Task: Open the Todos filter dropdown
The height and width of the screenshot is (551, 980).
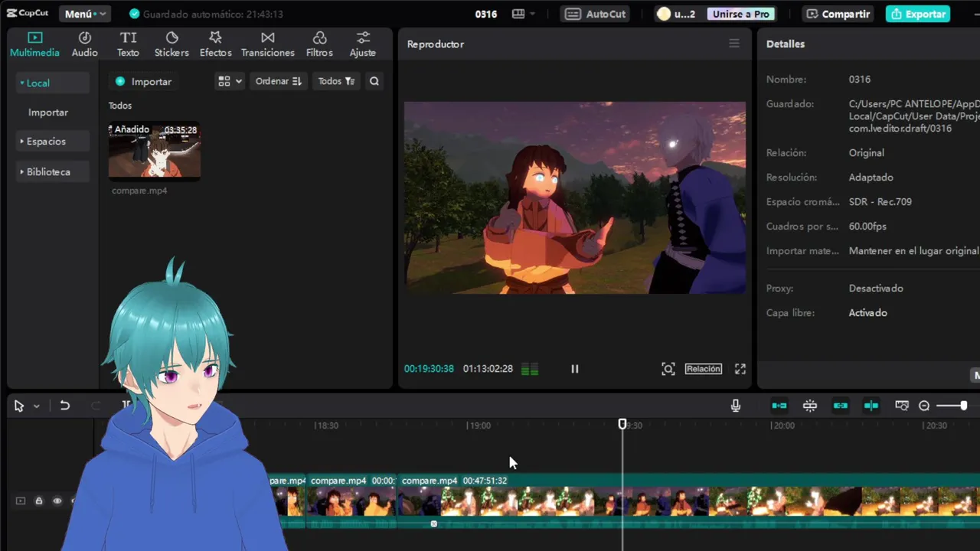Action: (x=336, y=81)
